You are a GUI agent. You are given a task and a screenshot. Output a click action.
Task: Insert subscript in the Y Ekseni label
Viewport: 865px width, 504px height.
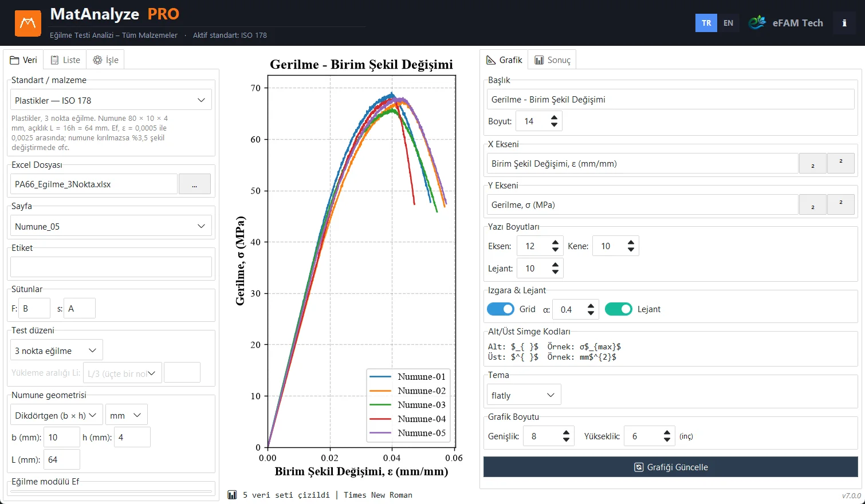[812, 205]
